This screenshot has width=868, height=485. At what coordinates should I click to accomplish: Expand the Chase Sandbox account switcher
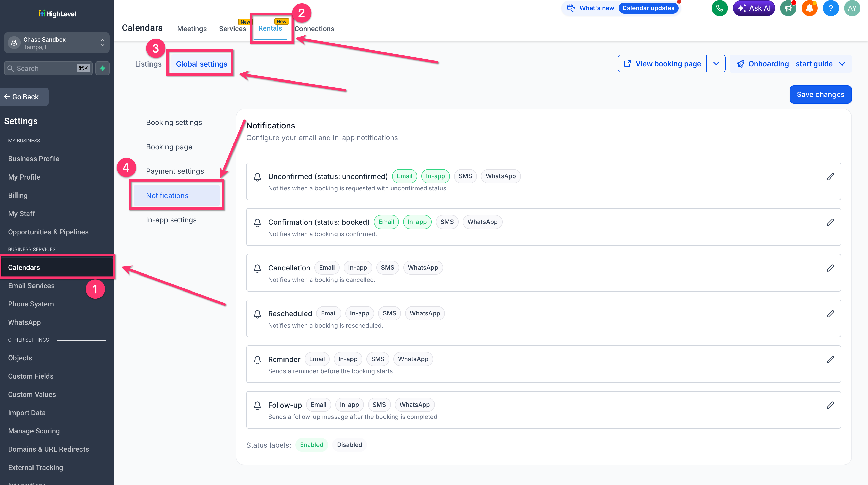(103, 43)
